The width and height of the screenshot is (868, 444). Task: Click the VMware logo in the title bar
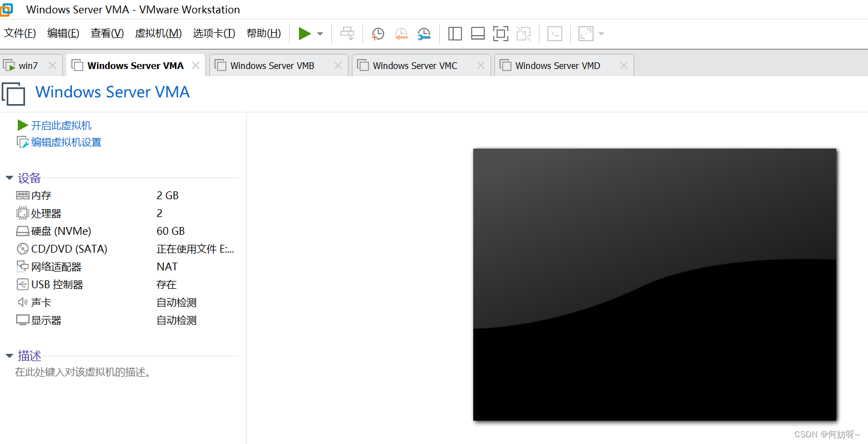point(6,9)
